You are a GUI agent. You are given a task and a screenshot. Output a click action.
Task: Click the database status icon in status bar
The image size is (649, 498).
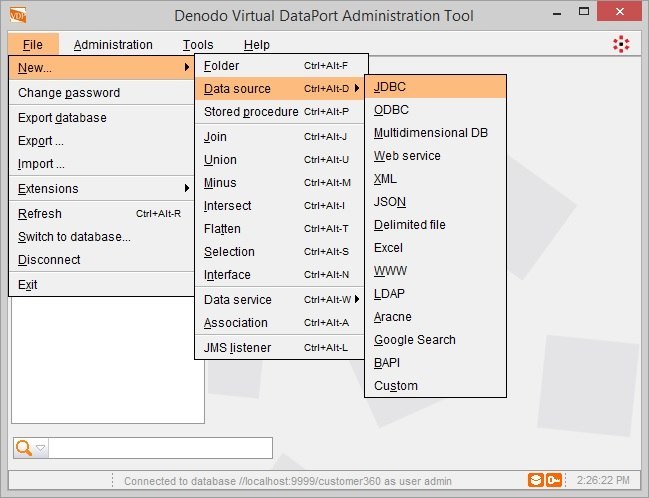click(x=536, y=480)
